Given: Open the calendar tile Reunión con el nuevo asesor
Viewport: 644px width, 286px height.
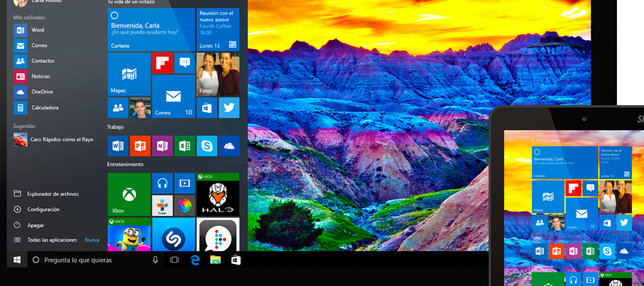Looking at the screenshot, I should [x=218, y=29].
